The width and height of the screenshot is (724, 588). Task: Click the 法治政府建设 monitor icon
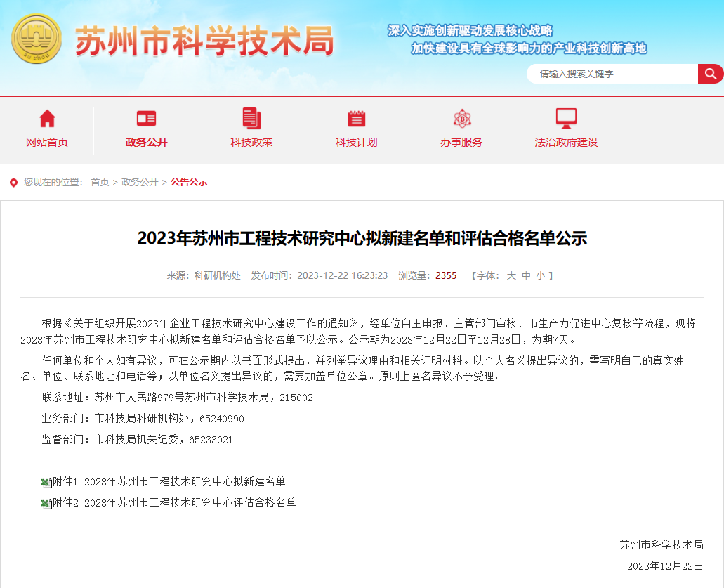point(566,118)
